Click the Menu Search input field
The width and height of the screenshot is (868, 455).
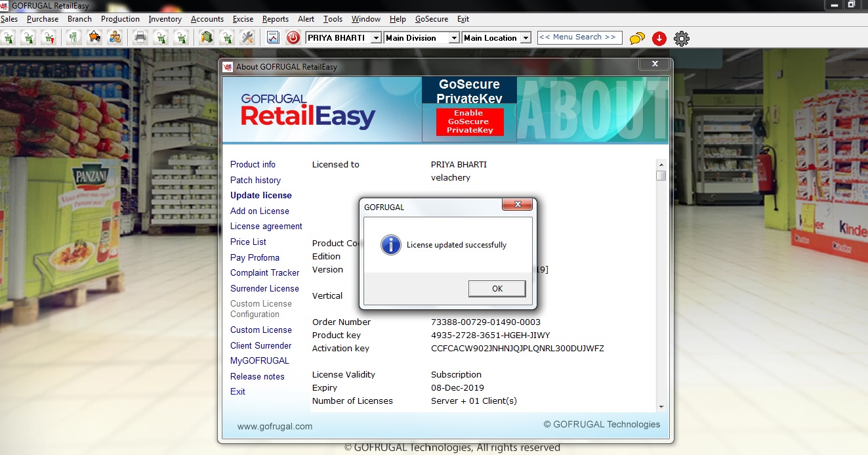click(x=579, y=37)
